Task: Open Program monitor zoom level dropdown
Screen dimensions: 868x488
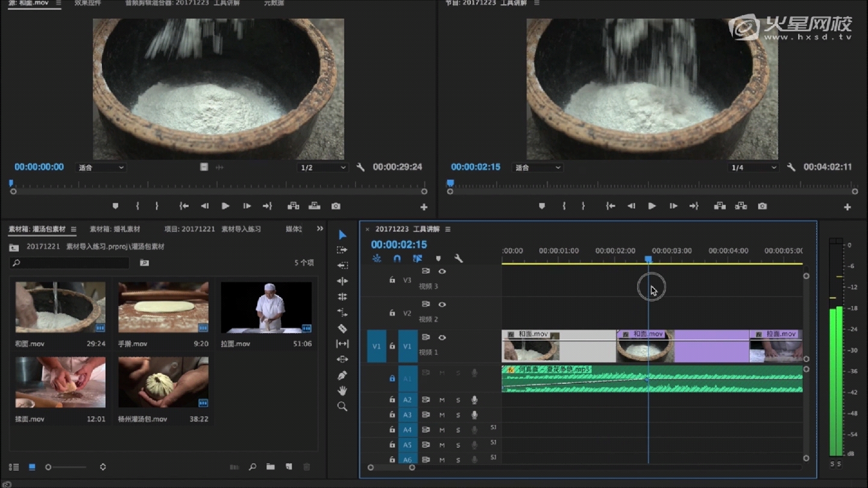Action: (x=537, y=167)
